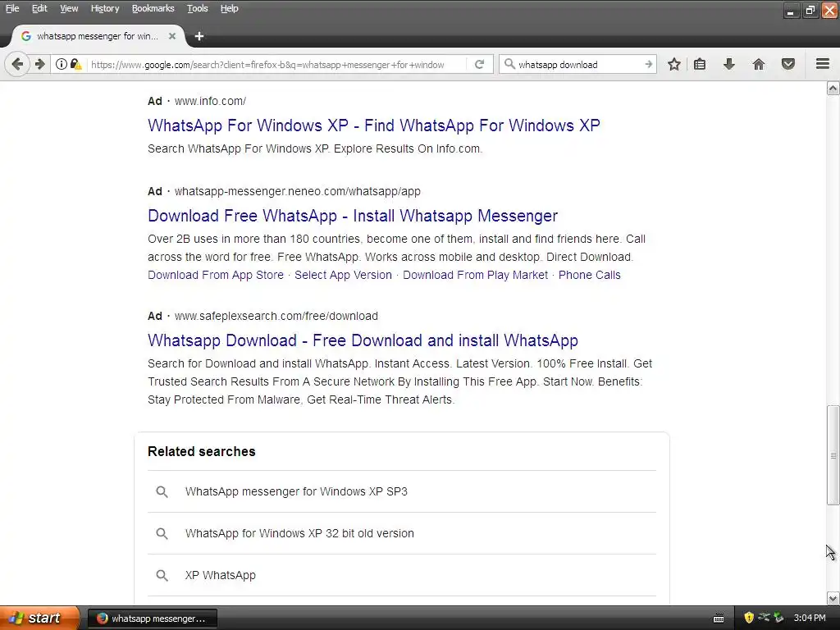Click the search icon beside Windows XP SP3
The image size is (840, 630).
(162, 492)
